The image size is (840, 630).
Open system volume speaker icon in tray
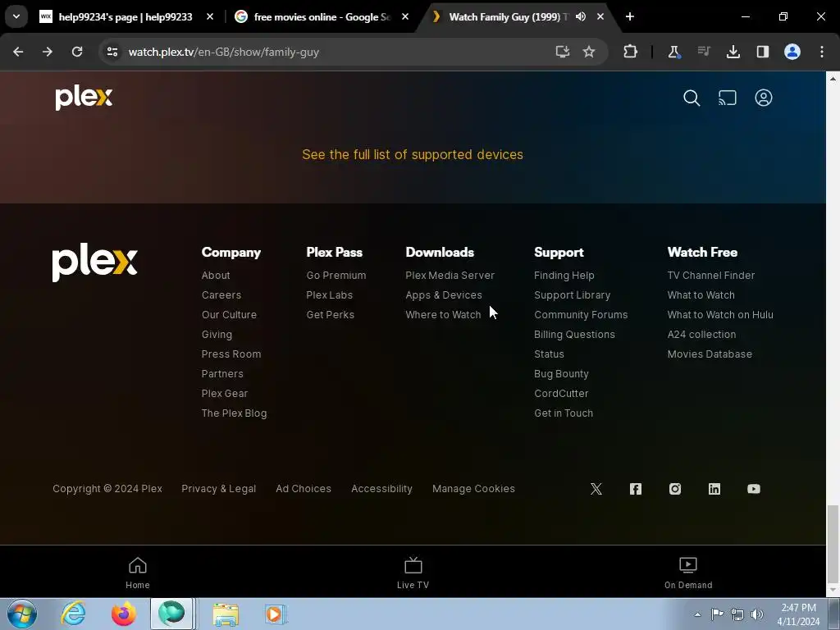coord(757,614)
